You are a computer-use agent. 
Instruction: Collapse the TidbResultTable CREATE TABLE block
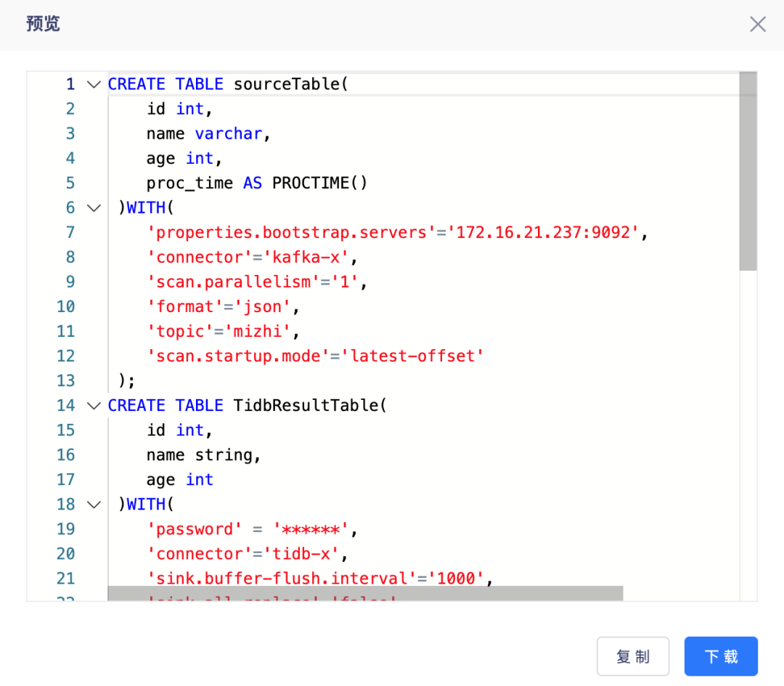tap(94, 405)
